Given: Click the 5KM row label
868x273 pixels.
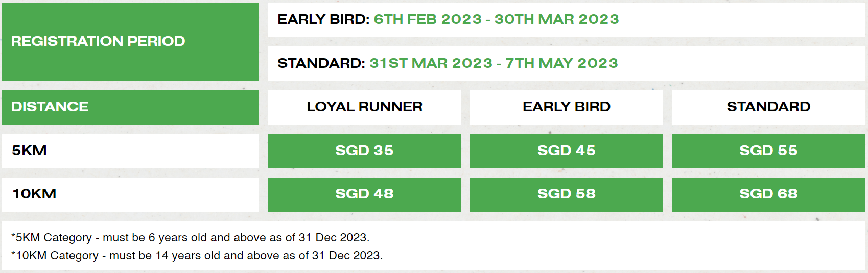Looking at the screenshot, I should point(29,151).
